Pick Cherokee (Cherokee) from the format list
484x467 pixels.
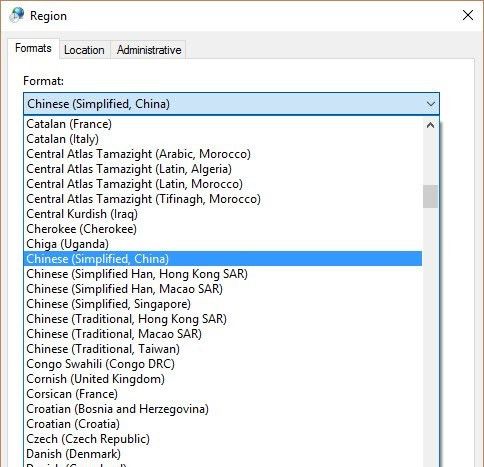(x=223, y=229)
